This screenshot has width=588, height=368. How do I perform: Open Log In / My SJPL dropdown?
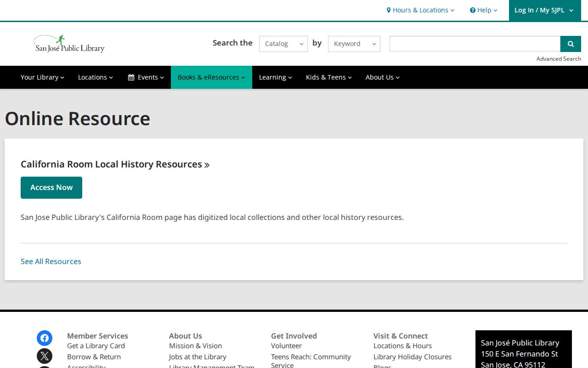(x=544, y=10)
